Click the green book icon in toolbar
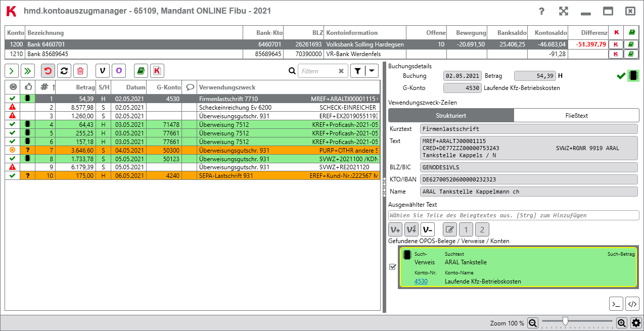Screen dimensions: 644x331 point(141,71)
